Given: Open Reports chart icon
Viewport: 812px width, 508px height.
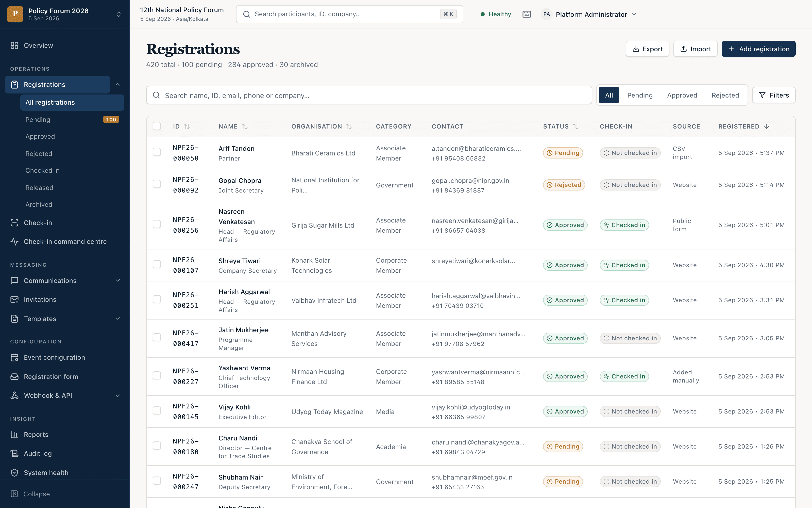Looking at the screenshot, I should [14, 434].
